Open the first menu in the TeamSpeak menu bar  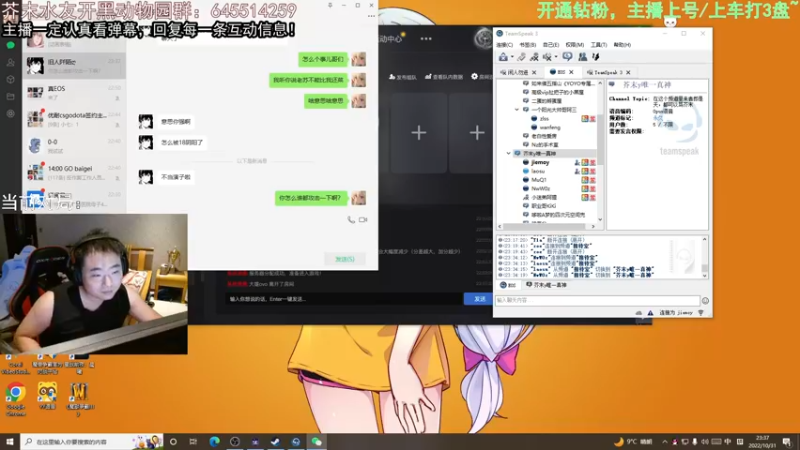[x=505, y=45]
